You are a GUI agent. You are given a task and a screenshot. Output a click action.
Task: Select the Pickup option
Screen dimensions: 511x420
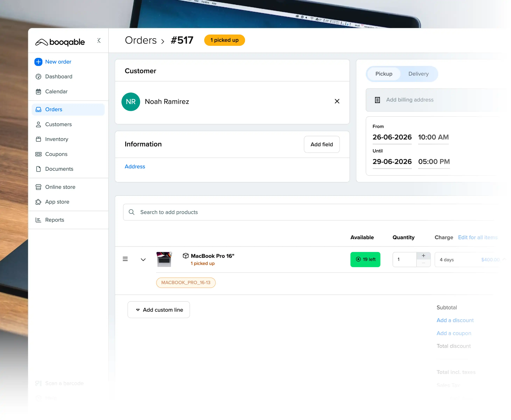pos(384,74)
